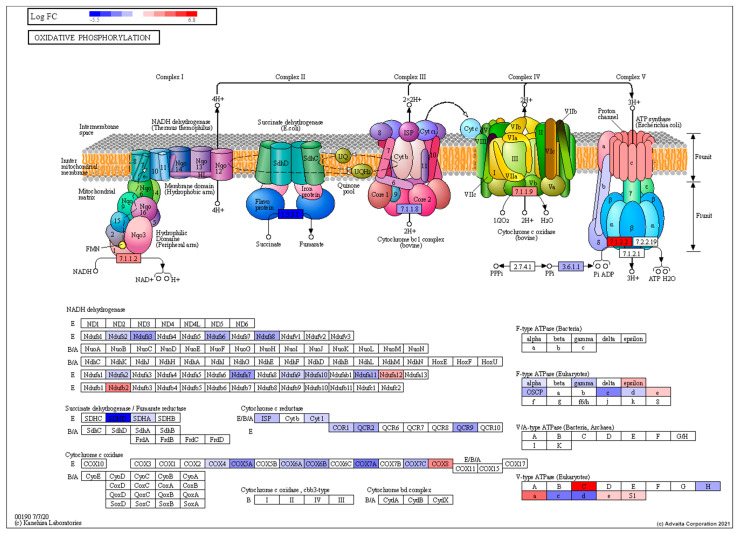Click the 7.1.1.2 enzyme box under Complex I

(x=128, y=258)
